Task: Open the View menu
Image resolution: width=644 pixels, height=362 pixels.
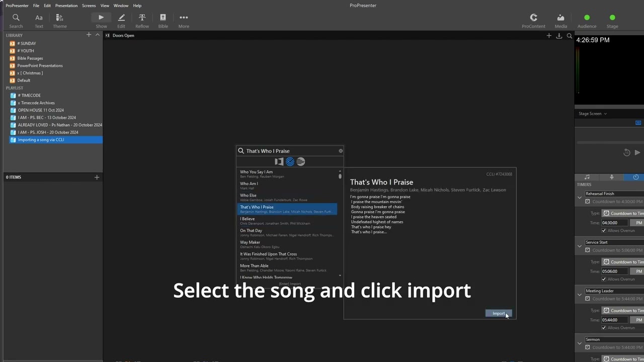Action: [105, 6]
